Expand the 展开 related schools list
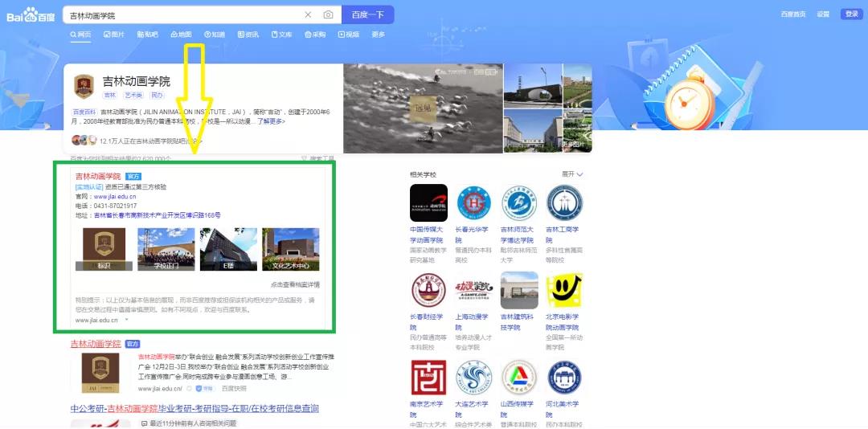This screenshot has width=868, height=429. (572, 174)
